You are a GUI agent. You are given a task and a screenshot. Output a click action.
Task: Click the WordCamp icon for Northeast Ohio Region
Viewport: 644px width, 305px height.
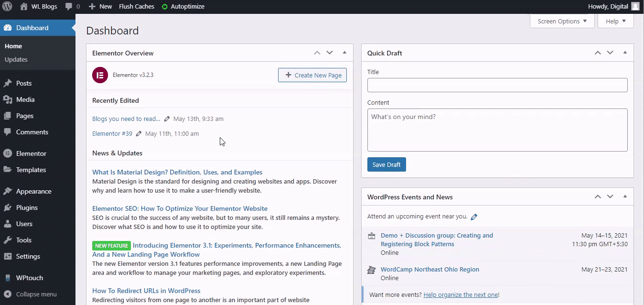tap(371, 270)
